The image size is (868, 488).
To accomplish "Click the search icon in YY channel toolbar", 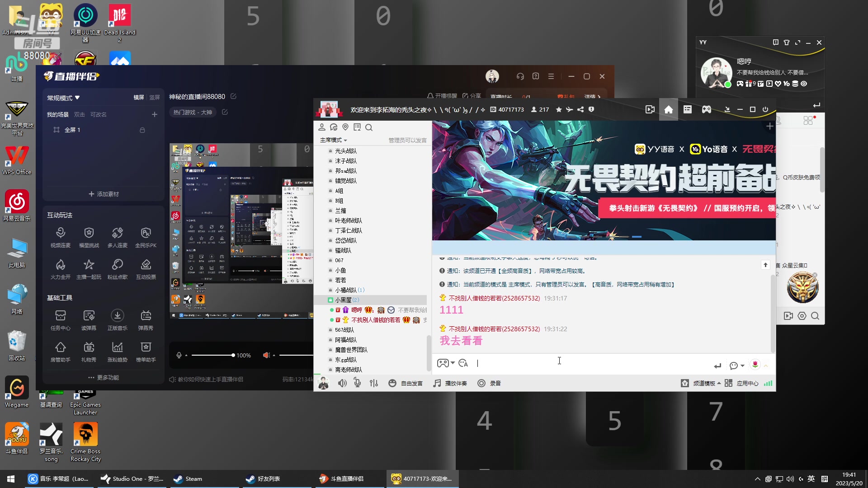I will click(x=369, y=127).
